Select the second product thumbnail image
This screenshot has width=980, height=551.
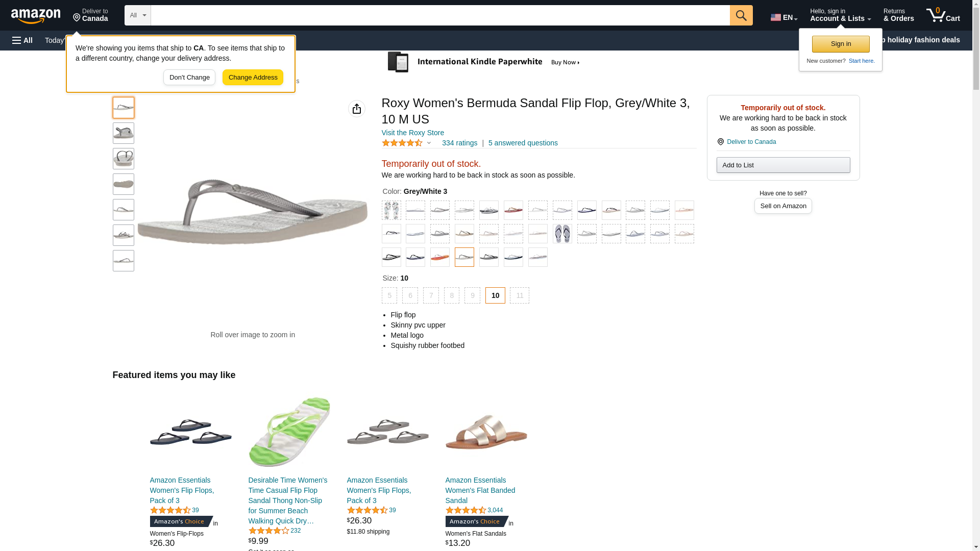coord(124,133)
